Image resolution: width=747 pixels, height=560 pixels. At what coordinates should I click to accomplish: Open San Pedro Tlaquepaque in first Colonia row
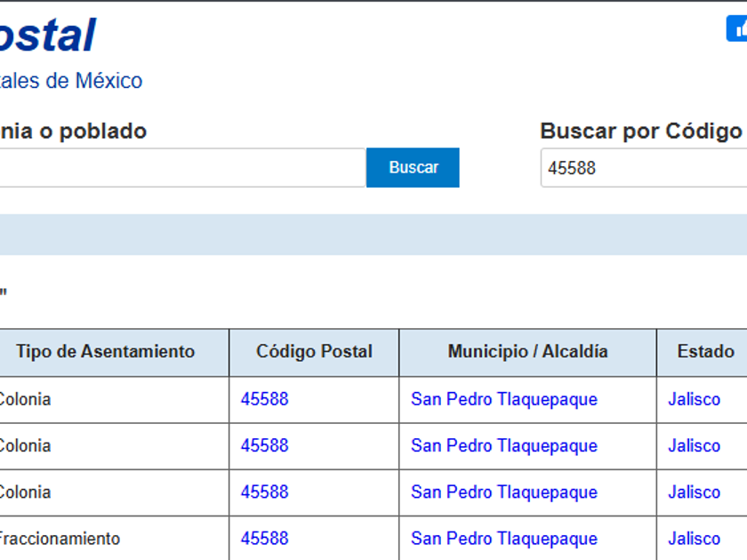click(x=504, y=399)
